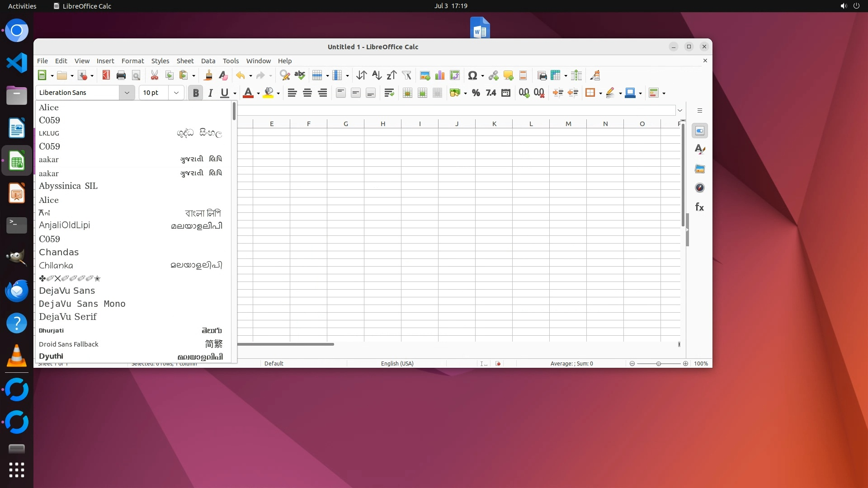The width and height of the screenshot is (868, 488).
Task: Open VLC from the Ubuntu dock
Action: coord(17,356)
